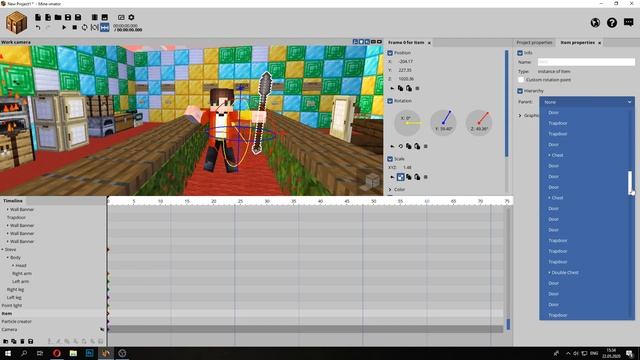Screen dimensions: 640x360
Task: Click save icon below timeline list
Action: point(30,341)
